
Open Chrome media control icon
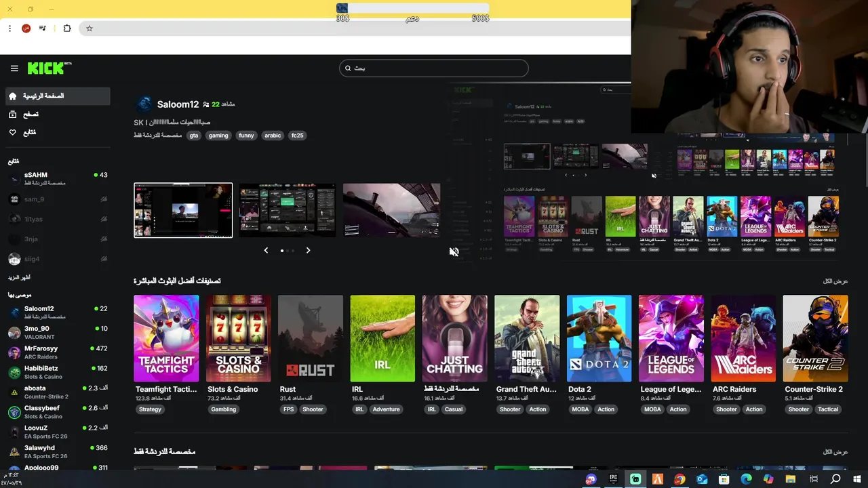click(43, 28)
